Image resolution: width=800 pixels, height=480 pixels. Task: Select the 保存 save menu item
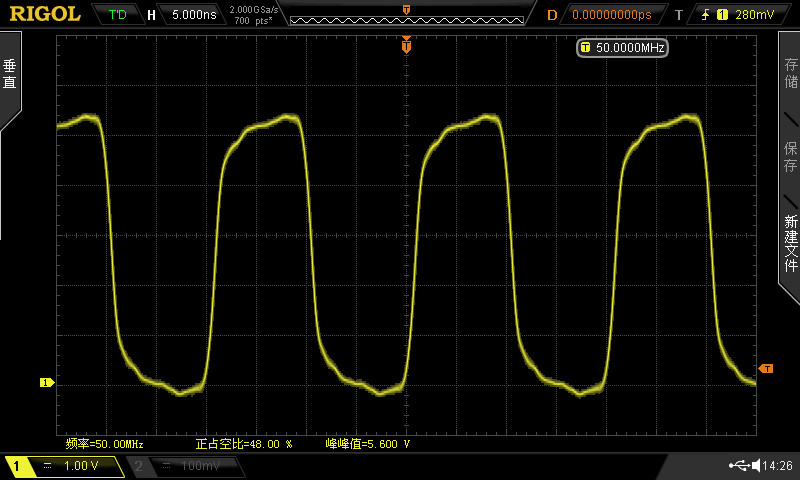[791, 157]
